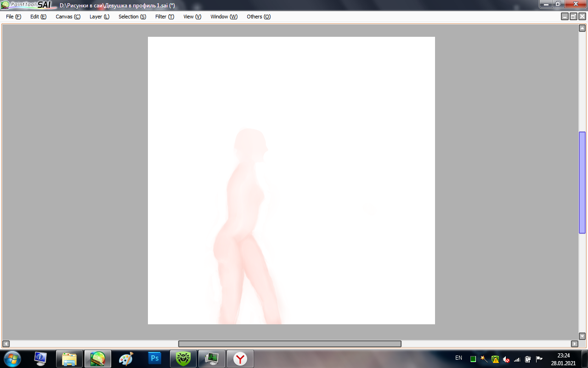Launch Photoshop from the taskbar
588x368 pixels.
tap(155, 358)
